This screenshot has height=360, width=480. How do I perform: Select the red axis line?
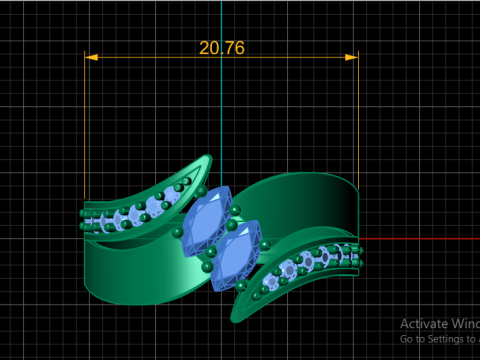(x=419, y=239)
